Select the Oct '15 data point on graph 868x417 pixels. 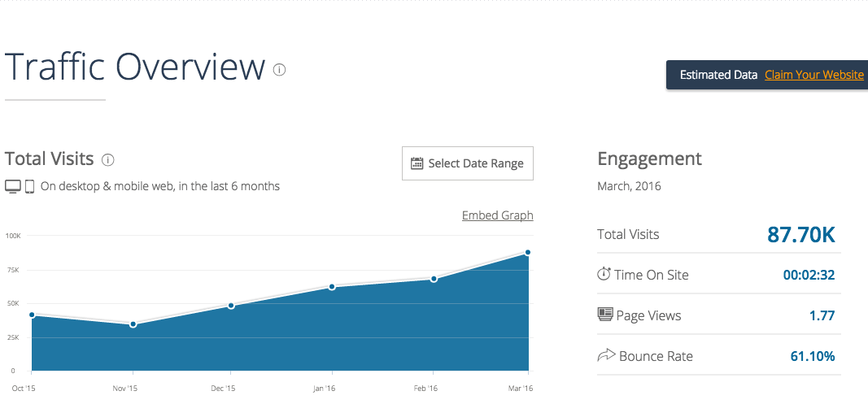32,315
